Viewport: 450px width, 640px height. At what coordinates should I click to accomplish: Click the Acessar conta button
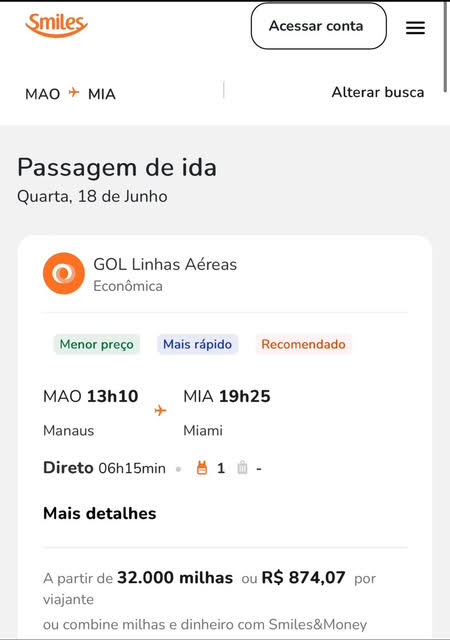[319, 26]
